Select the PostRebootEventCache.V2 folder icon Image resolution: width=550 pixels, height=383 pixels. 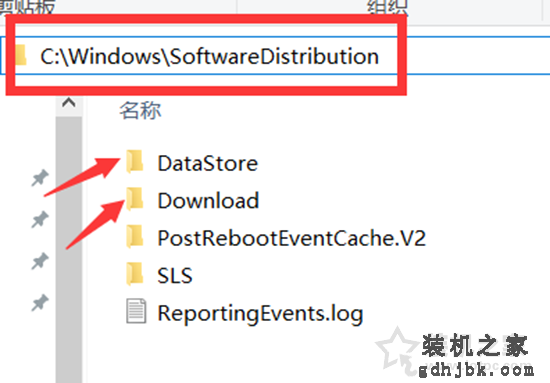[x=135, y=236]
